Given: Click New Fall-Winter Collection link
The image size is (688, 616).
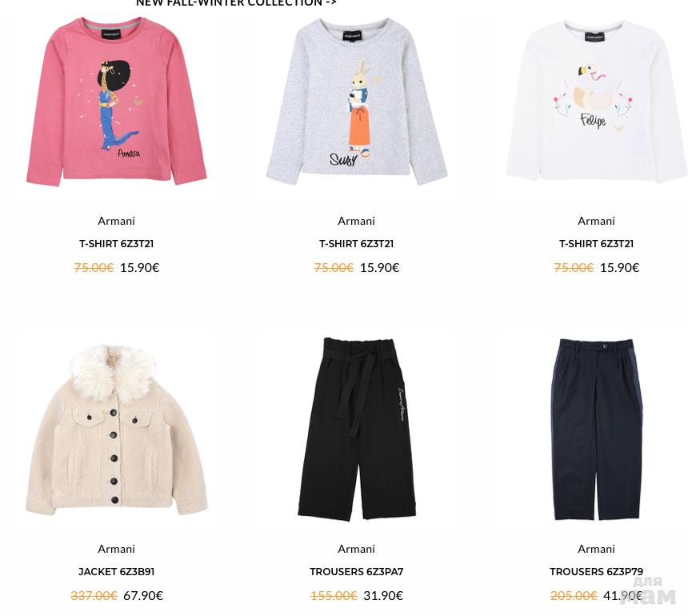Looking at the screenshot, I should pyautogui.click(x=236, y=2).
